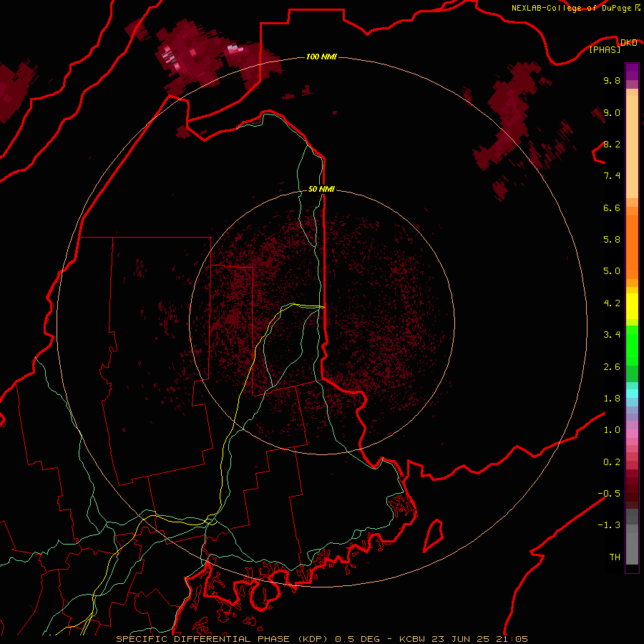Click the 8.2 scale value label
The height and width of the screenshot is (644, 644).
[612, 144]
